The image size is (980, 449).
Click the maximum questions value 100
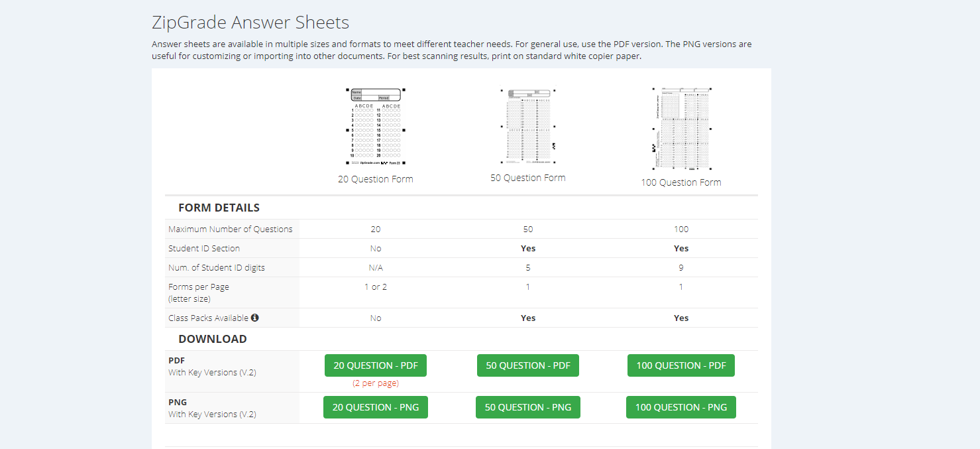[681, 229]
